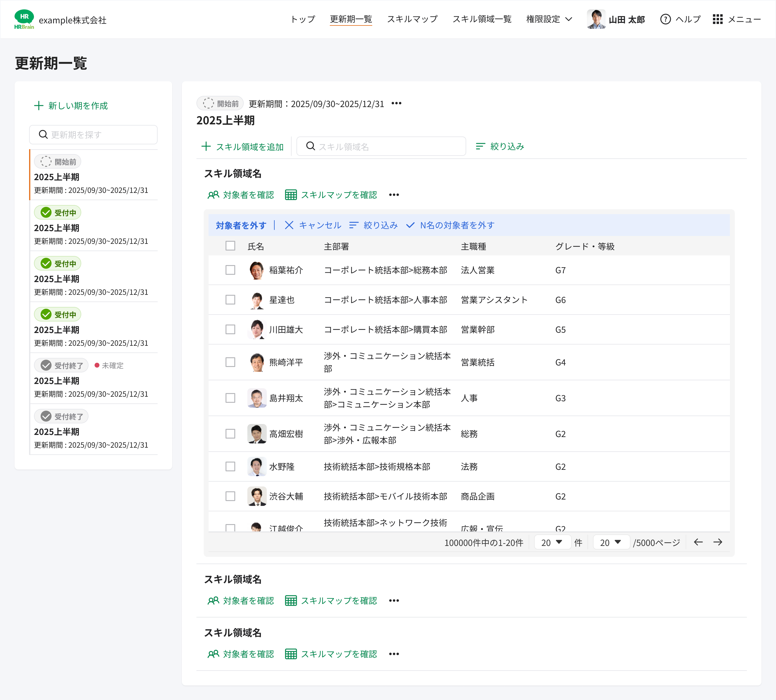The height and width of the screenshot is (700, 776).
Task: Click magnifier icon in スキル領域名 search
Action: coord(311,146)
